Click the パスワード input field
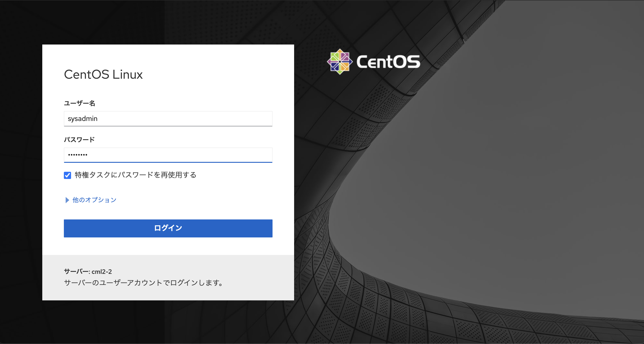The height and width of the screenshot is (344, 644). tap(168, 155)
